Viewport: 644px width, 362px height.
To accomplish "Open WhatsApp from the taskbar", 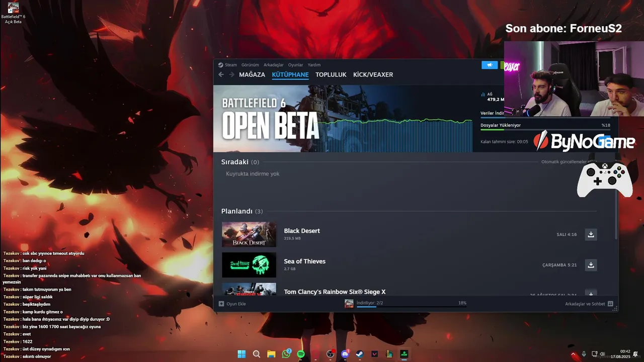I will 286,354.
